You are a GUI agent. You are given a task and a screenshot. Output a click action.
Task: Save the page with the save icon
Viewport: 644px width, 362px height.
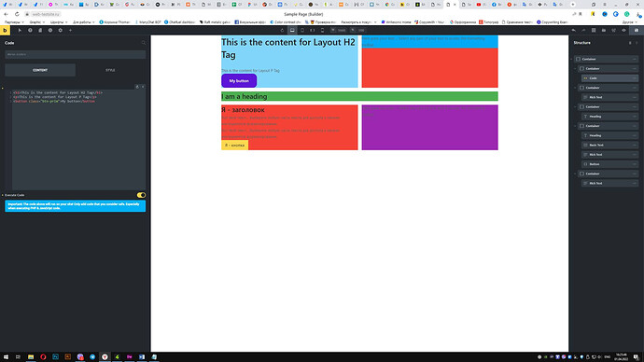pos(637,31)
